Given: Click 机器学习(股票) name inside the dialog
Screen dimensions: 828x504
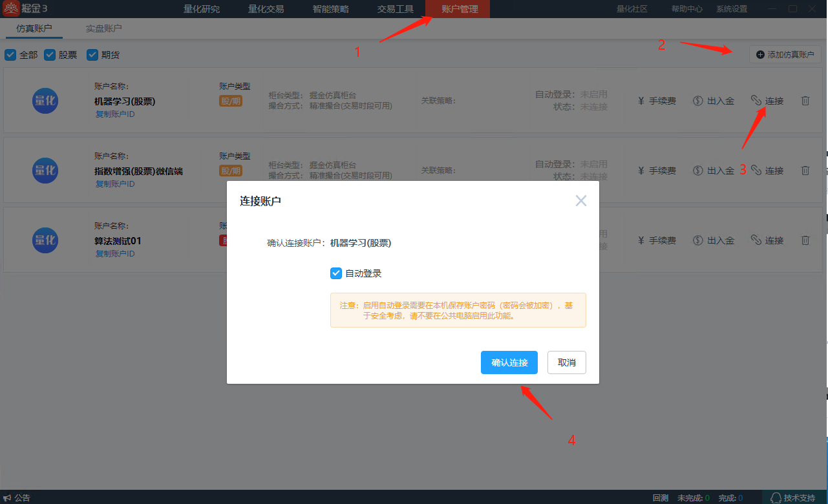Looking at the screenshot, I should point(361,244).
